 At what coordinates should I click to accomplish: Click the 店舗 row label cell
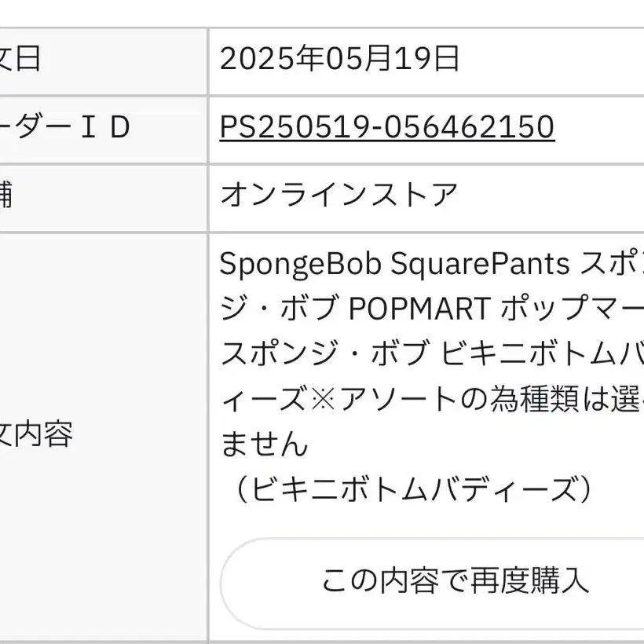click(x=8, y=195)
